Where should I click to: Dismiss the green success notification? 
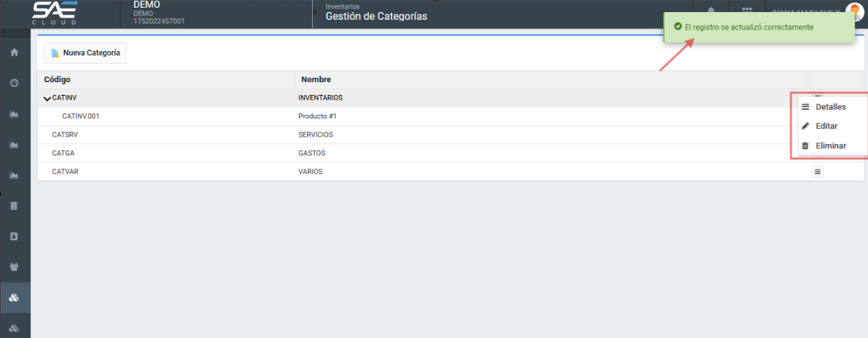[x=757, y=27]
